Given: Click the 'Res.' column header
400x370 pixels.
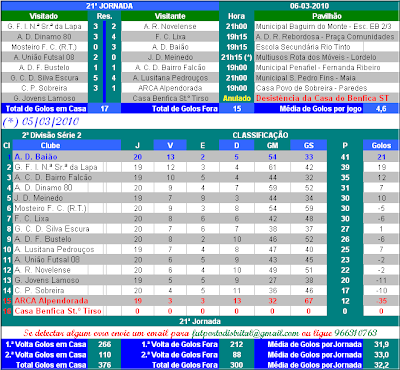Looking at the screenshot, I should point(104,16).
